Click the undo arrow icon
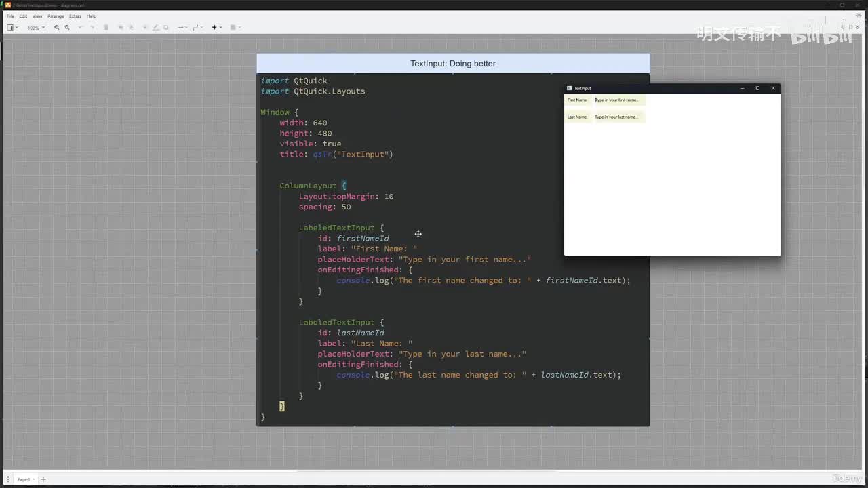The width and height of the screenshot is (868, 488). [x=81, y=28]
